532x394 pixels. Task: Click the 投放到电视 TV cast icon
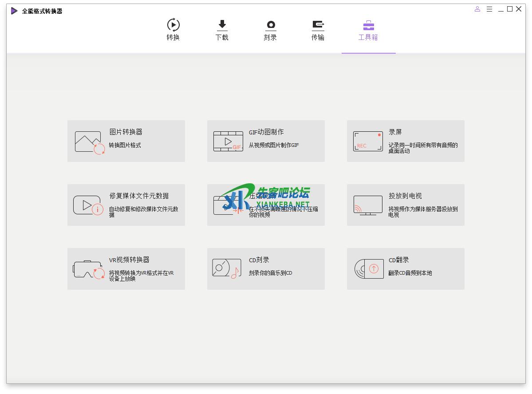(x=368, y=205)
